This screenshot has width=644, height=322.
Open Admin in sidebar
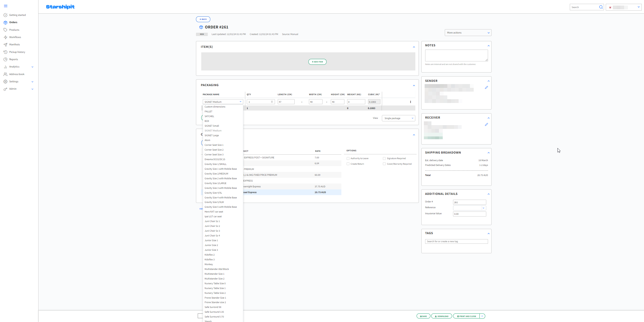click(x=13, y=89)
